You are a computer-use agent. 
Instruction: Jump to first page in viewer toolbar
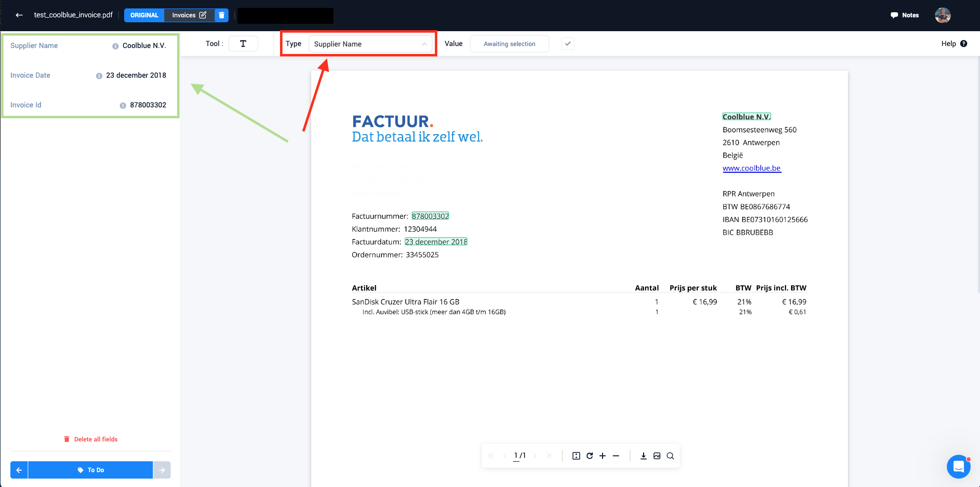pos(491,456)
